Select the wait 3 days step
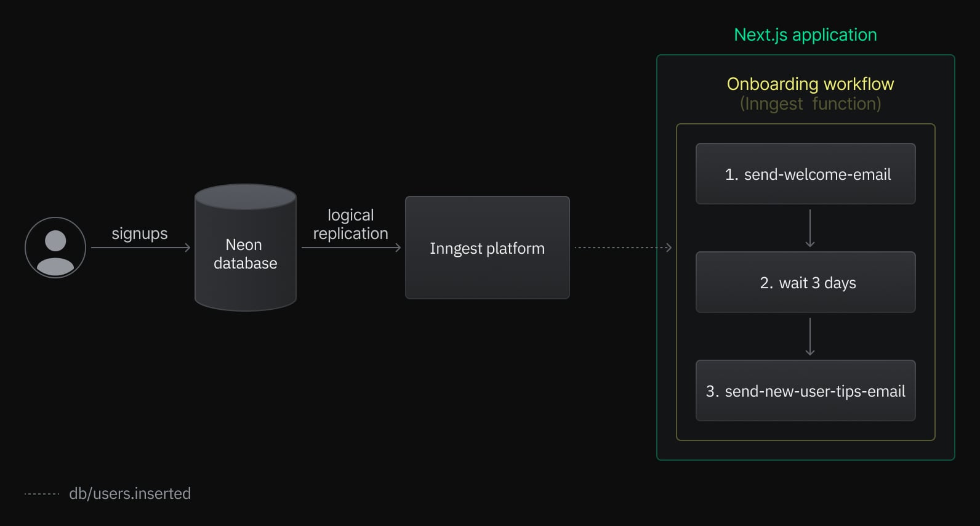 (x=805, y=283)
